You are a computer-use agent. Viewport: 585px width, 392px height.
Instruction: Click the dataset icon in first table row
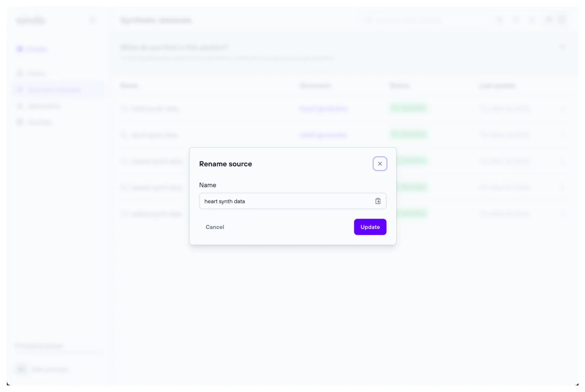tap(124, 108)
